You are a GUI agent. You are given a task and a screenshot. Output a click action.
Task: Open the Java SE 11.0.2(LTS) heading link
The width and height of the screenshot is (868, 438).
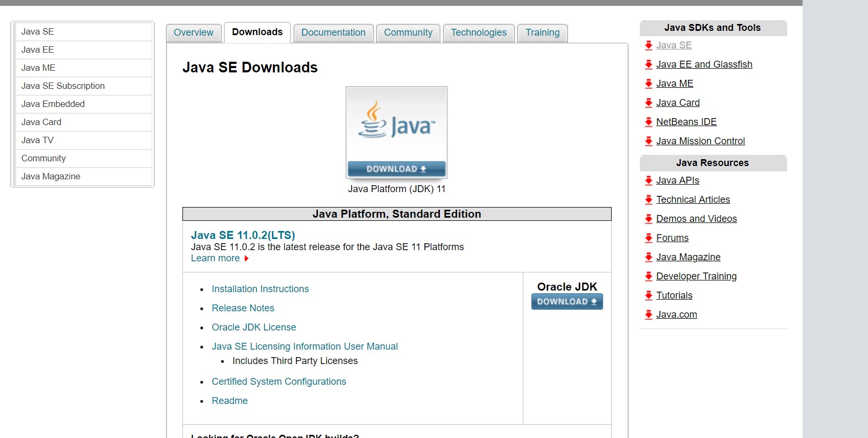click(243, 235)
